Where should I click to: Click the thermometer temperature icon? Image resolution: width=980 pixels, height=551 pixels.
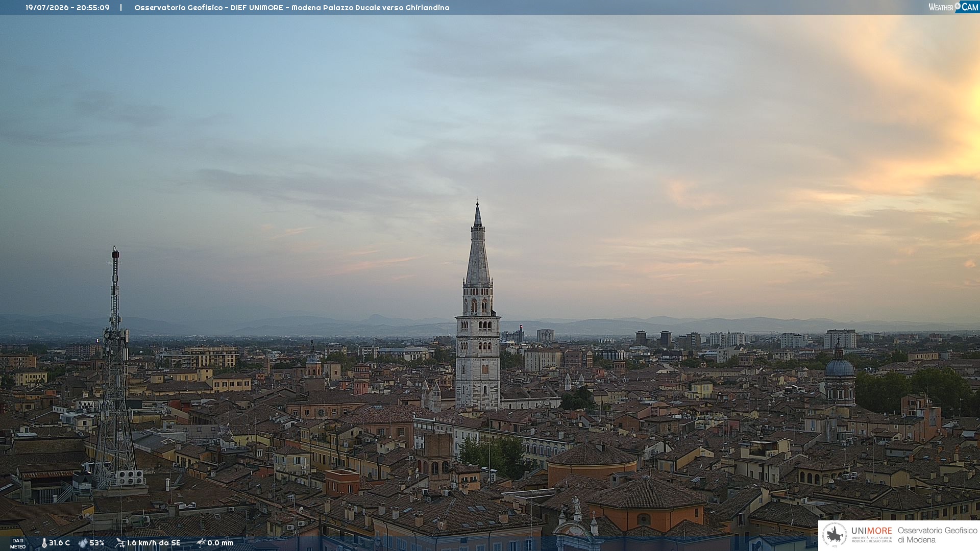point(44,543)
